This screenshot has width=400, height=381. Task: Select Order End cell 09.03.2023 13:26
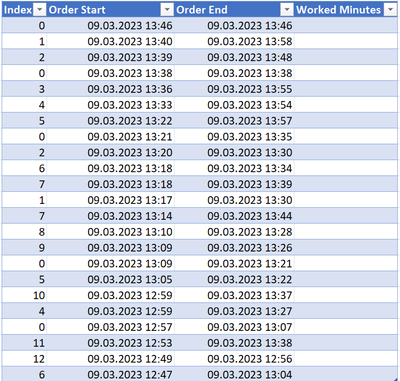pos(234,248)
